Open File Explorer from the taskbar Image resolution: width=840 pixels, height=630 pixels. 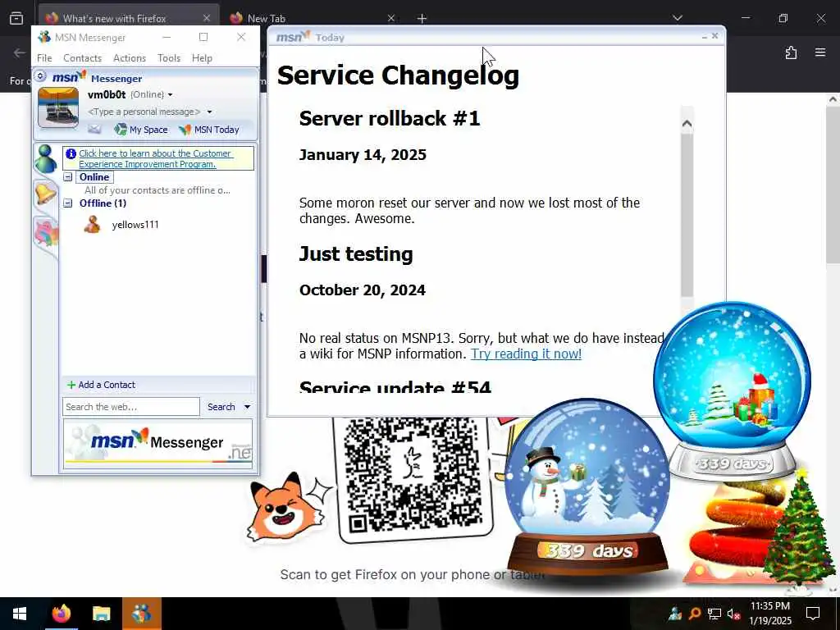point(101,614)
